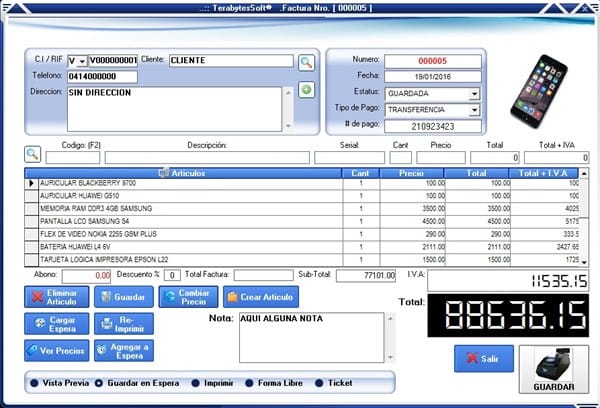Click the Guardar button with disk icon
The height and width of the screenshot is (408, 600).
point(124,297)
